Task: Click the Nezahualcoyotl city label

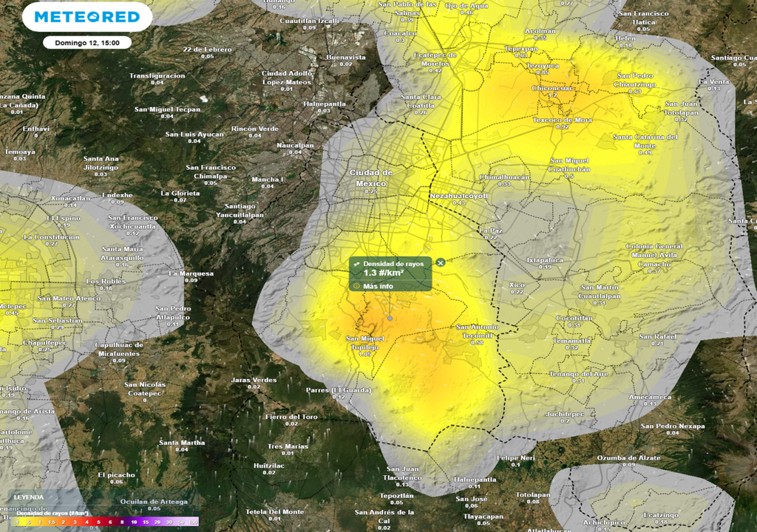Action: [459, 196]
